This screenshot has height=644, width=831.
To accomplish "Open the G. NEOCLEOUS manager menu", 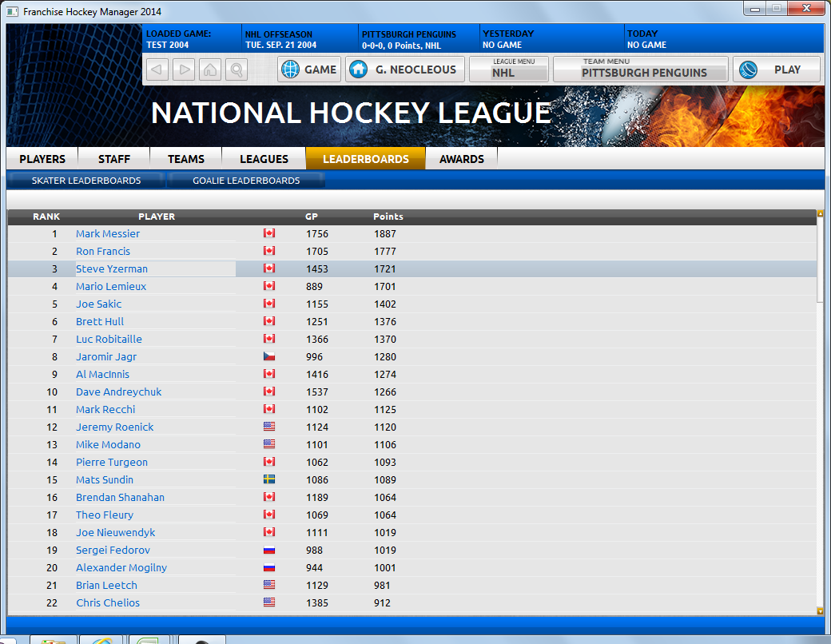I will 405,70.
